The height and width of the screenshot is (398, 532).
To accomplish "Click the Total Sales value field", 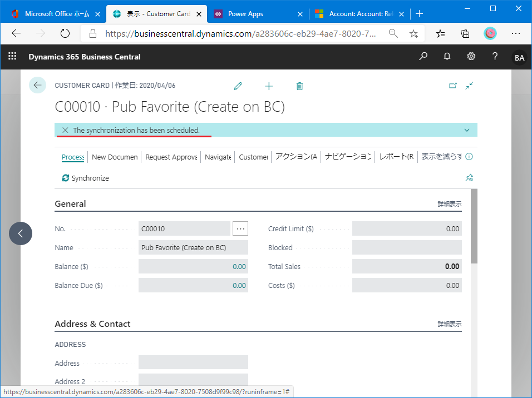I will click(x=407, y=266).
